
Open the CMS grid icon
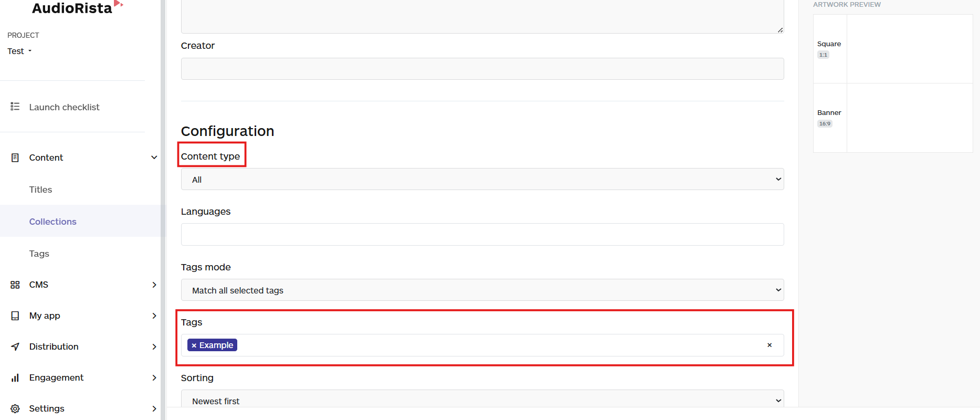point(15,284)
